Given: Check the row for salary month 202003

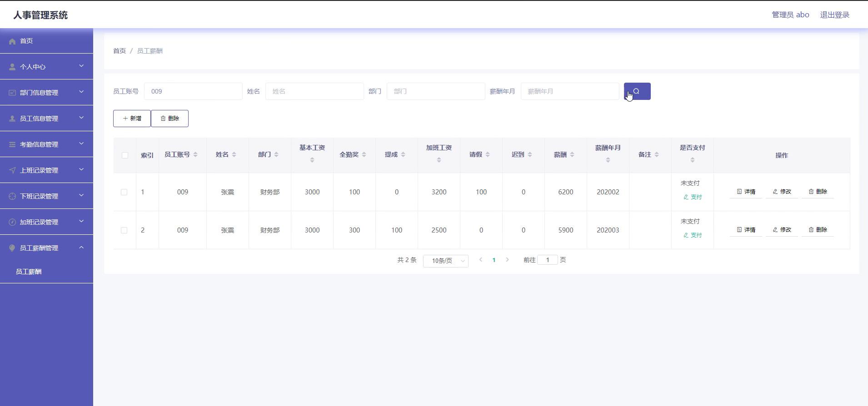Looking at the screenshot, I should point(124,230).
